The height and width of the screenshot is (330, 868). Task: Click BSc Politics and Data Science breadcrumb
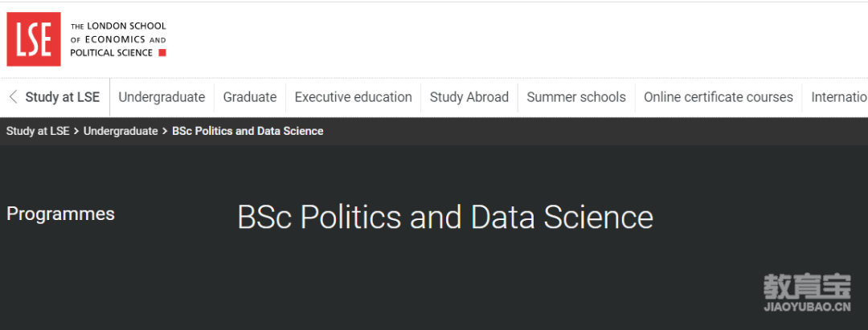click(x=248, y=132)
